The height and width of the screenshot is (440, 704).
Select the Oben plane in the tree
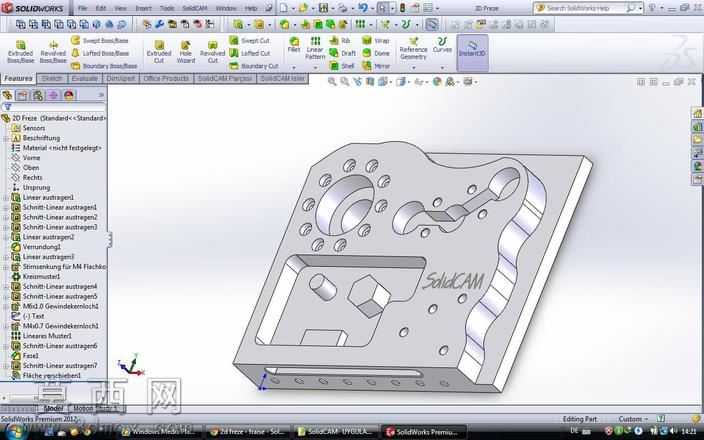pos(31,168)
